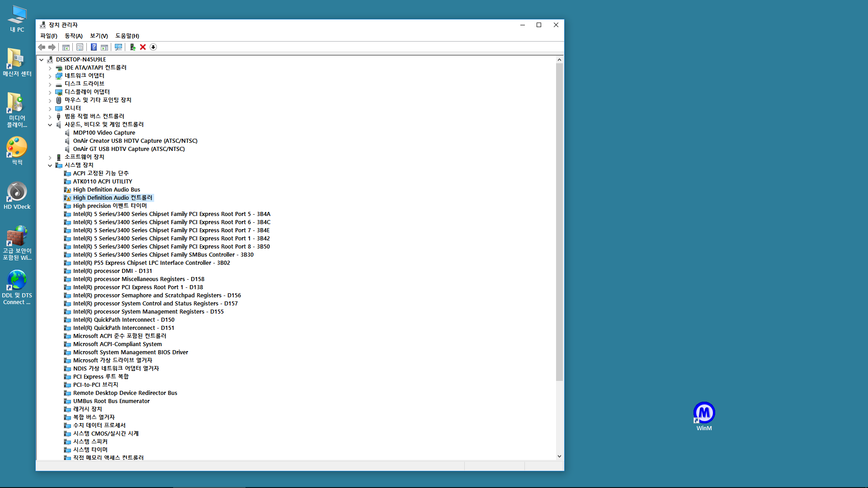
Task: Click the Forward arrow in the toolbar
Action: click(52, 47)
